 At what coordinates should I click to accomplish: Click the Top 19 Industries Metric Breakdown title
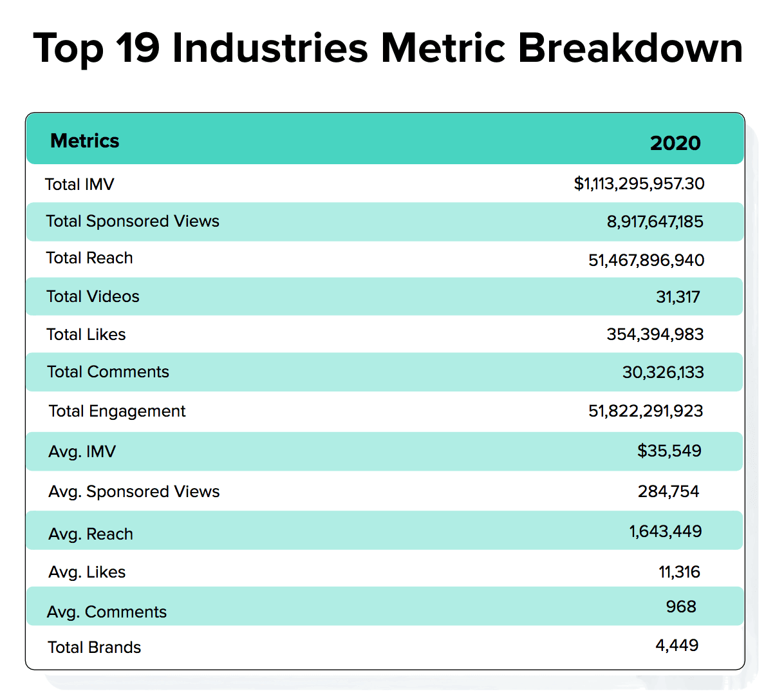pos(388,49)
